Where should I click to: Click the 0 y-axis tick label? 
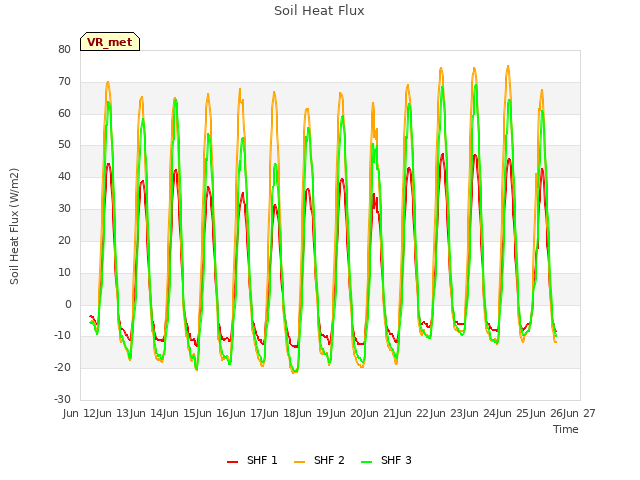[x=68, y=304]
